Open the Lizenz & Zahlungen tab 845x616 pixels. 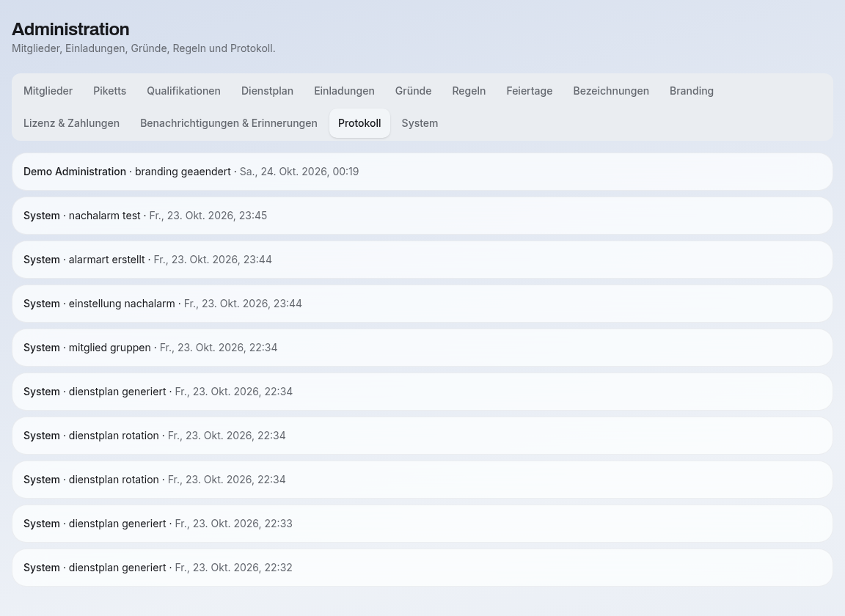coord(72,123)
